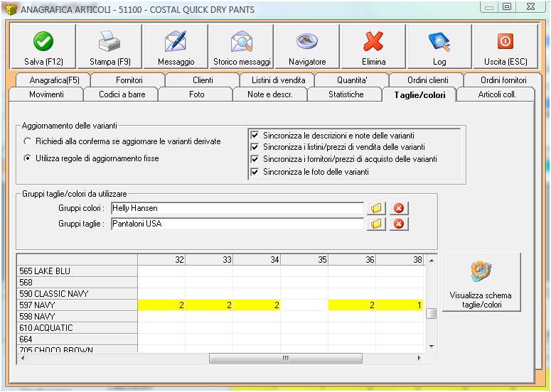Viewport: 551px width, 392px height.
Task: Click grid scroll up arrow
Action: [432, 261]
